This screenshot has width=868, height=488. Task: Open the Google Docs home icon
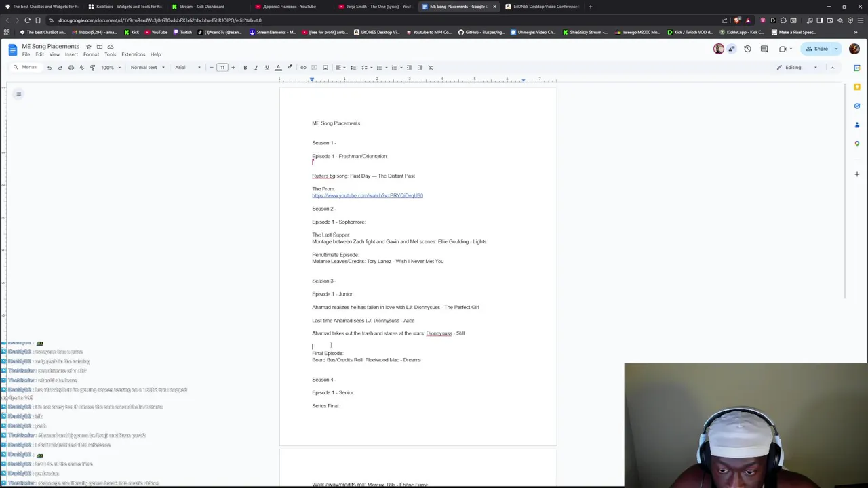[x=12, y=49]
